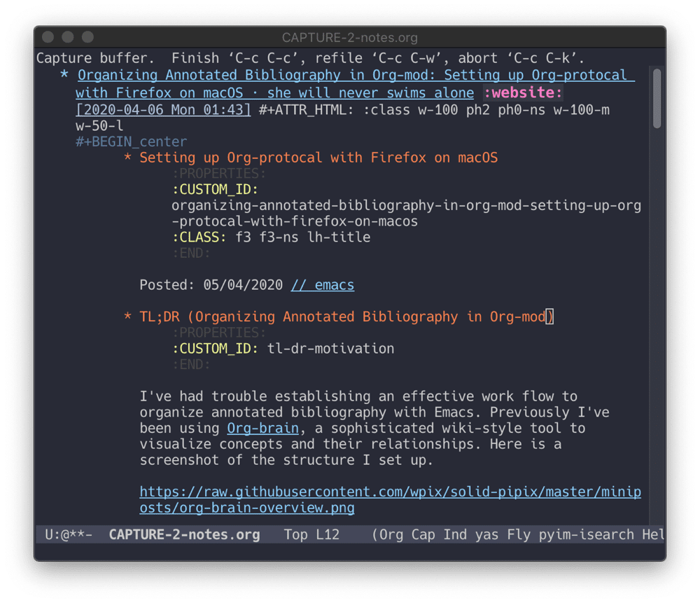Image resolution: width=700 pixels, height=603 pixels.
Task: Click the 'Capture buffer. Finish' header line
Action: [310, 58]
